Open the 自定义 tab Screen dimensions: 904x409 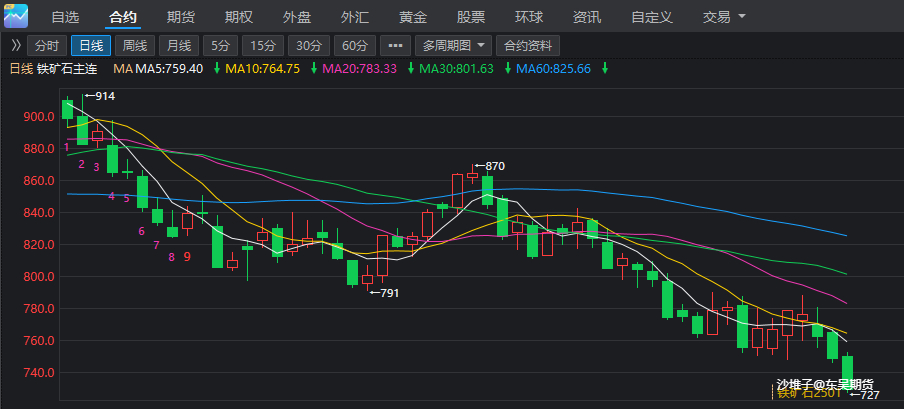[x=652, y=17]
